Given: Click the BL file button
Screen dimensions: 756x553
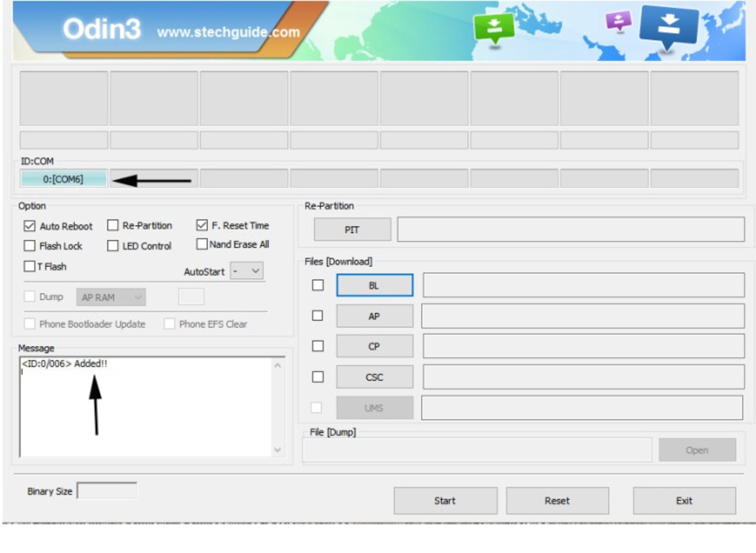Looking at the screenshot, I should tap(374, 285).
